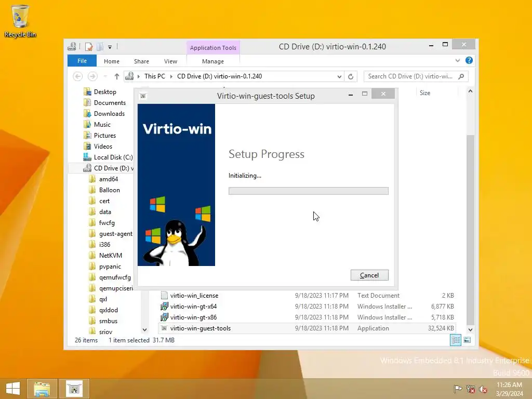The height and width of the screenshot is (399, 532).
Task: Open Explorer Help icon
Action: 469,60
